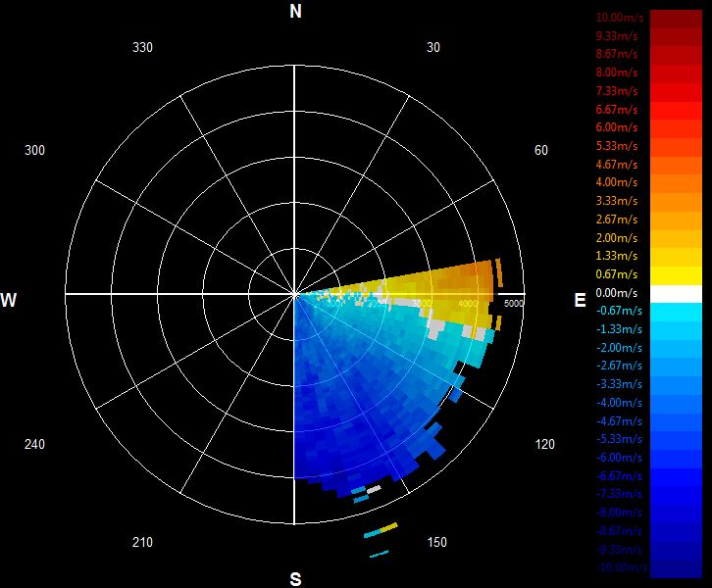Select the 300 degree azimuth label
Viewport: 712px width, 588px height.
34,150
